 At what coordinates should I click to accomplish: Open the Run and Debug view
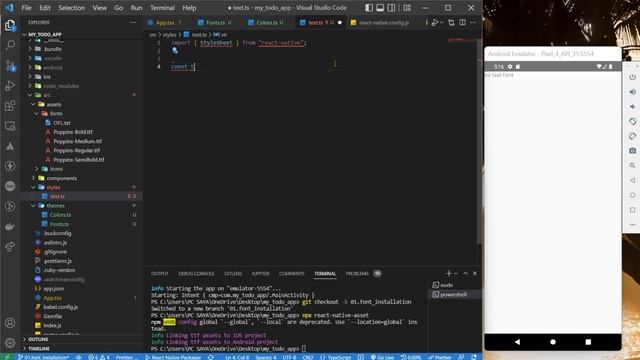click(10, 85)
